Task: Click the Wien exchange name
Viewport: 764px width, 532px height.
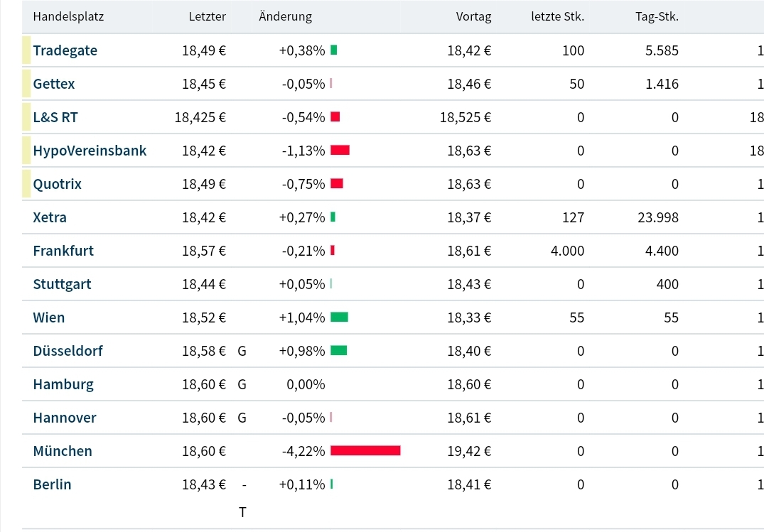Action: [x=48, y=317]
